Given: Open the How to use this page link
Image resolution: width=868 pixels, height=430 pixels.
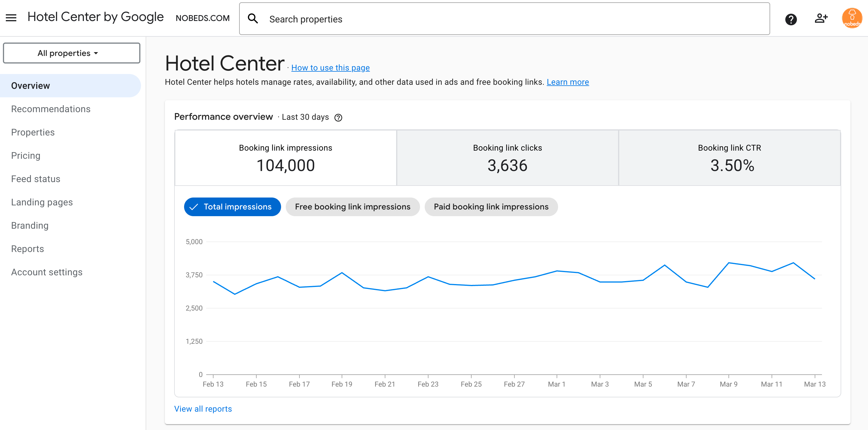Looking at the screenshot, I should [330, 68].
